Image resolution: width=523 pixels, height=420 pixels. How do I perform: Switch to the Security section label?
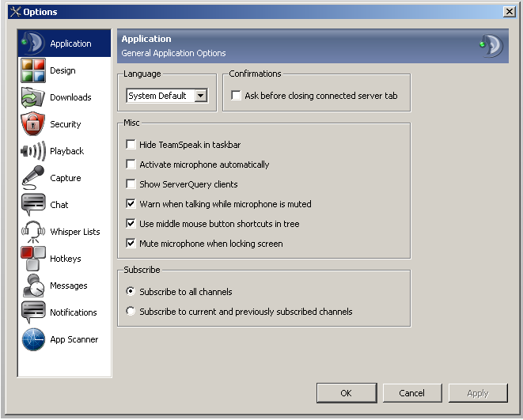[66, 124]
